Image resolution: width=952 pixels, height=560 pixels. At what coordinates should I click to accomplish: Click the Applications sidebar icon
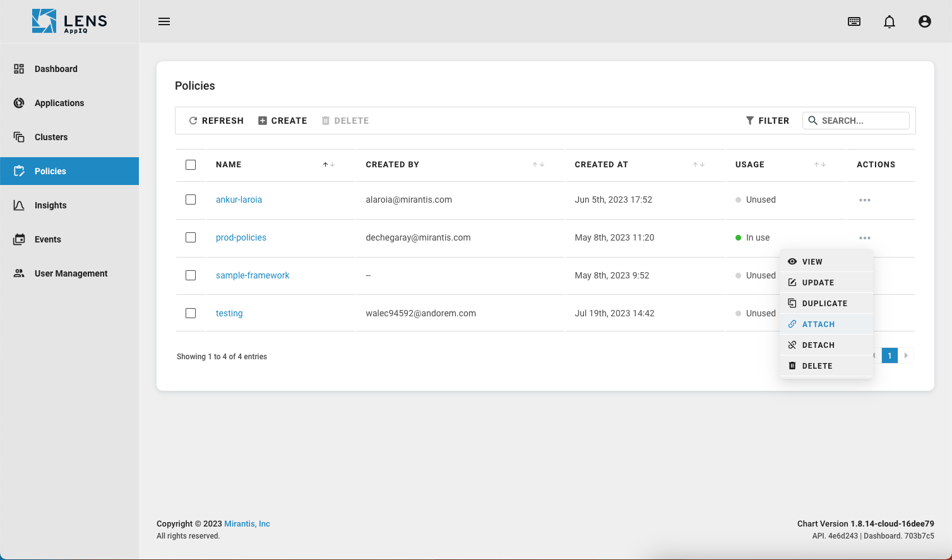(19, 103)
